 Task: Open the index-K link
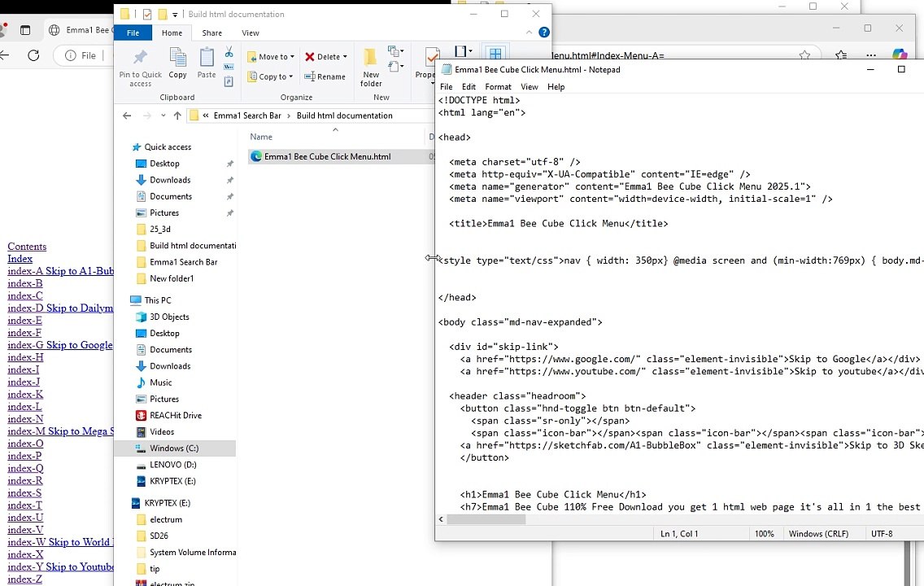click(25, 395)
